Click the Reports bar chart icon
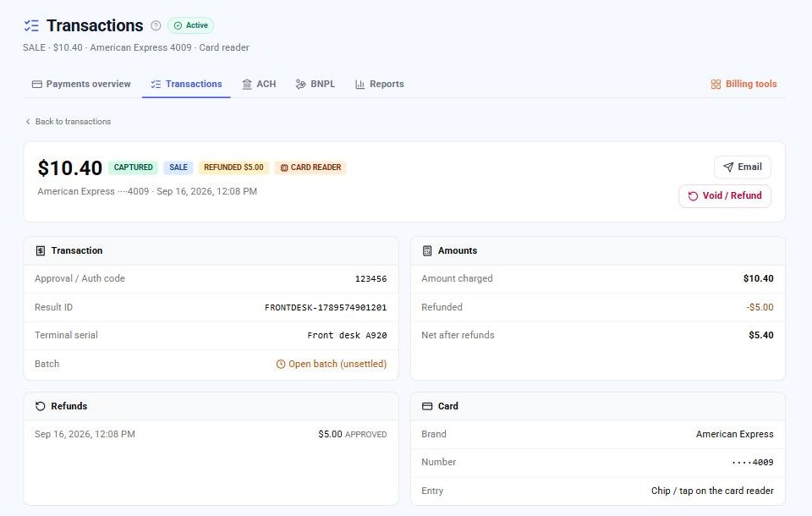812x516 pixels. (360, 84)
